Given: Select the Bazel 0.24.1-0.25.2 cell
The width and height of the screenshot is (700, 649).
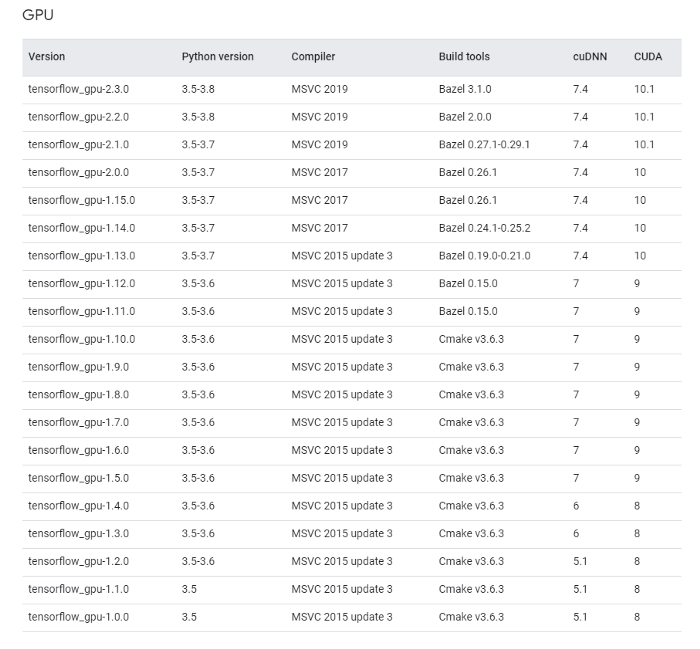Looking at the screenshot, I should [484, 228].
